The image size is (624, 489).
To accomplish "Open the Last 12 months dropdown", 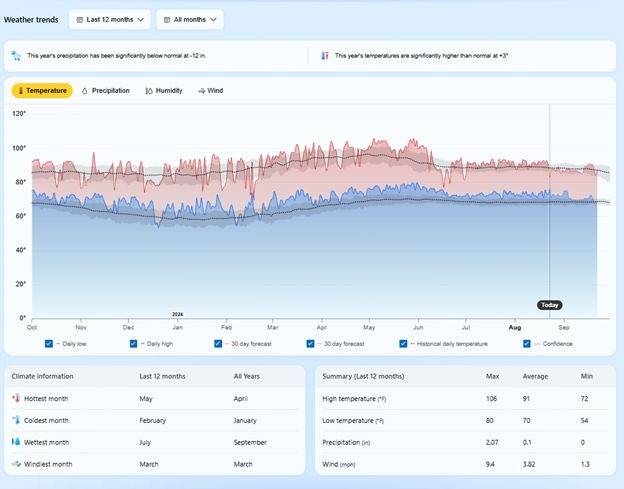I will 110,19.
